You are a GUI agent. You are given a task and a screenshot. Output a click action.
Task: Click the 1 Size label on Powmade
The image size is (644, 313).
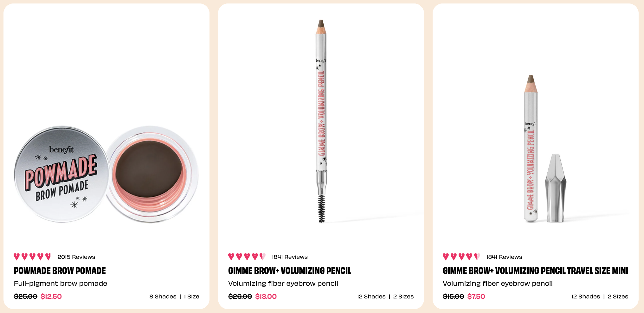(x=192, y=297)
